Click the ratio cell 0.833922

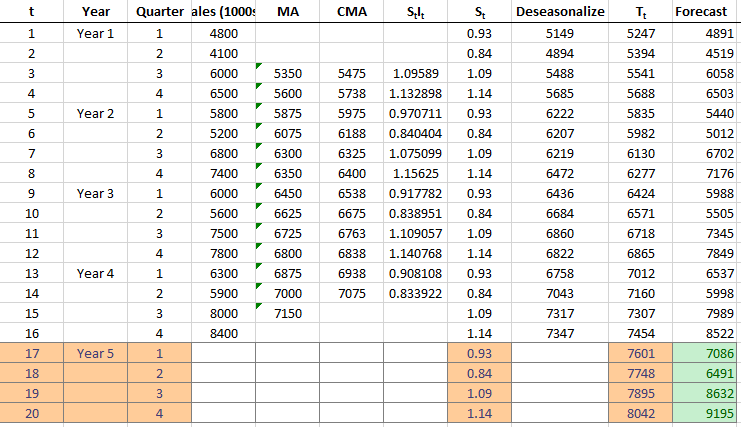click(416, 292)
